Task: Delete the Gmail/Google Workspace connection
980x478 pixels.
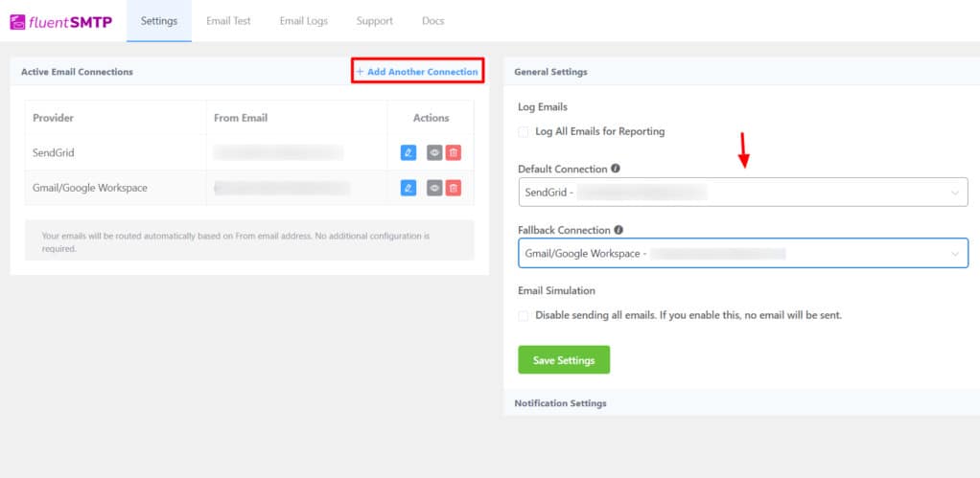Action: 454,188
